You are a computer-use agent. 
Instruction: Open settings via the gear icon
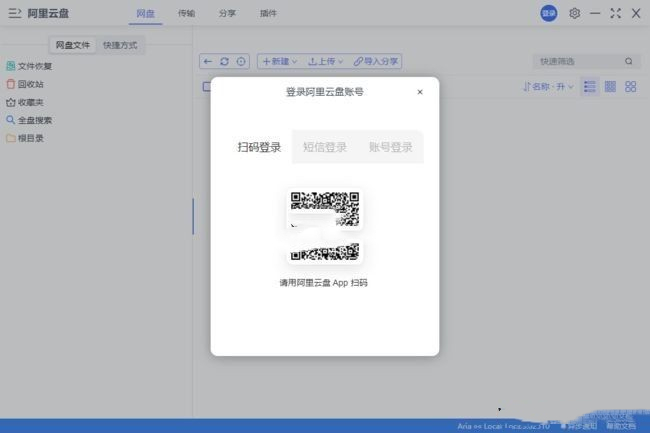pyautogui.click(x=574, y=14)
